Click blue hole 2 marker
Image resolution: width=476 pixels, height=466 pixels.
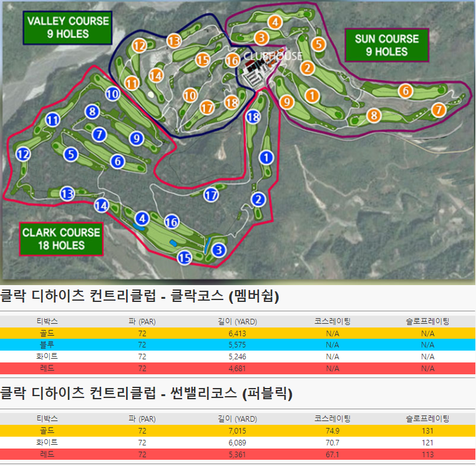coord(258,200)
